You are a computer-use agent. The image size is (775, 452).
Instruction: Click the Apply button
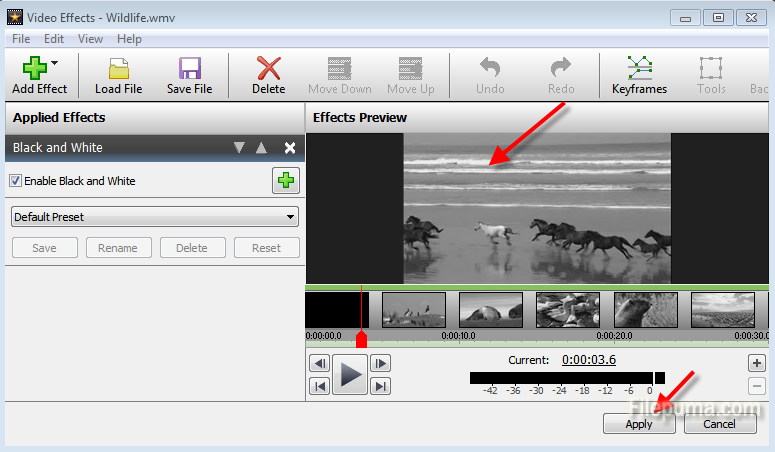click(x=639, y=424)
